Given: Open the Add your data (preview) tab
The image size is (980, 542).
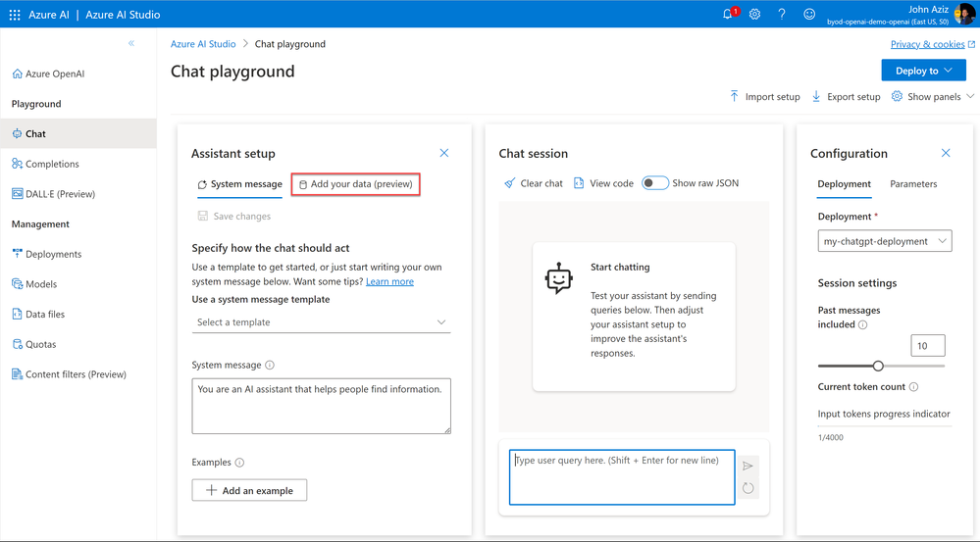Looking at the screenshot, I should click(x=356, y=184).
